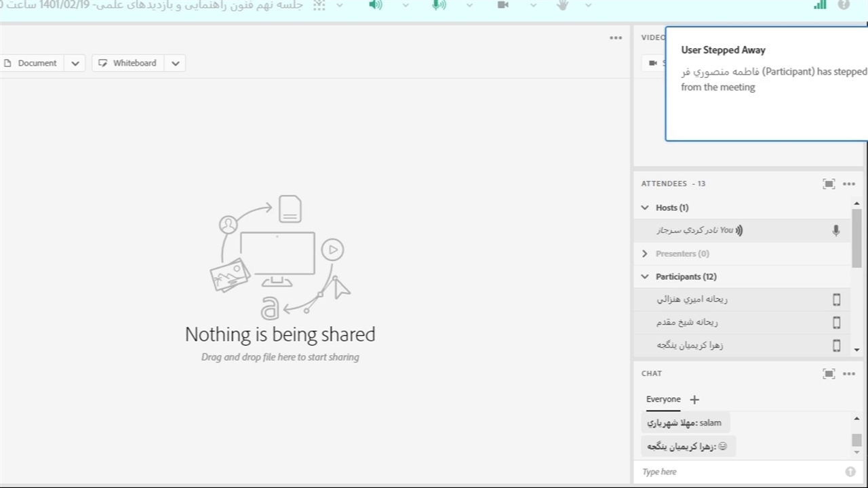Open Share pod options ellipsis menu

[x=616, y=38]
